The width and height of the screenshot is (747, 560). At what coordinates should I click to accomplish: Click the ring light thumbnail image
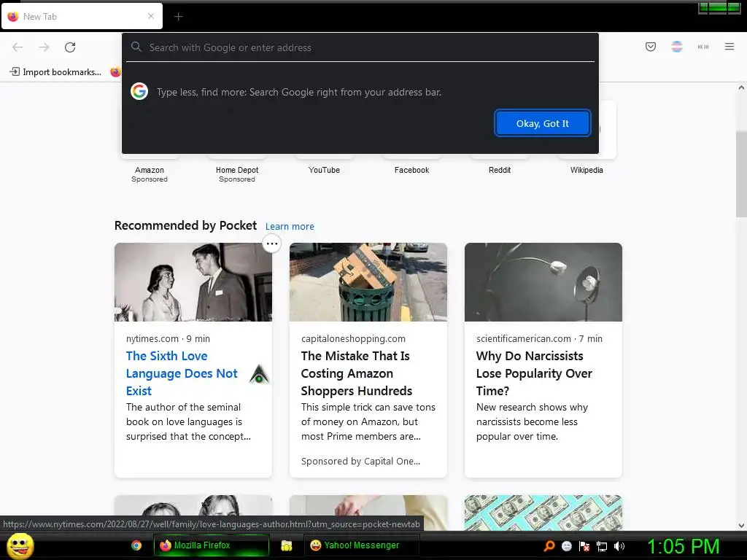(x=543, y=282)
